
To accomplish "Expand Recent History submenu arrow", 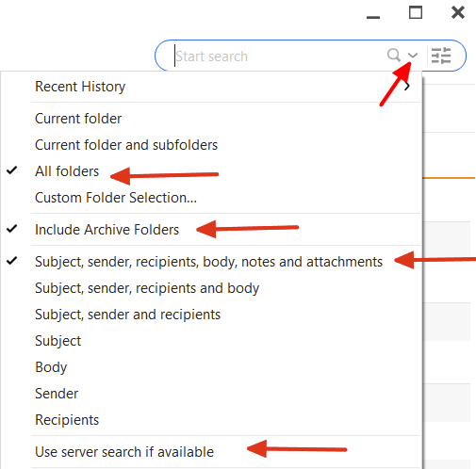I will coord(407,86).
